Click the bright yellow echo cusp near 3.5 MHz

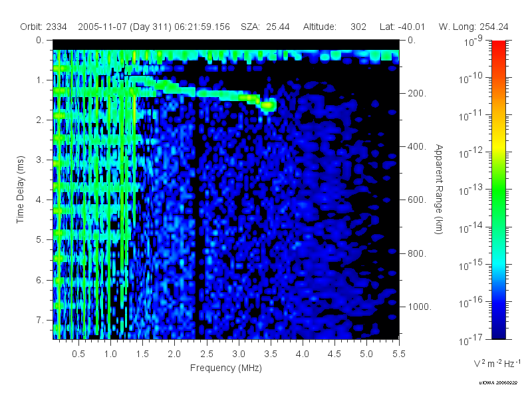click(x=269, y=106)
